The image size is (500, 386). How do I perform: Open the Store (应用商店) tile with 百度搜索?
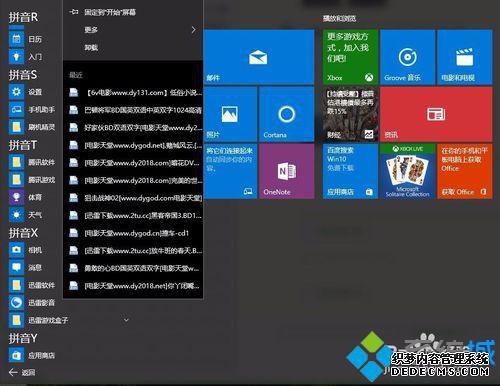click(x=350, y=171)
